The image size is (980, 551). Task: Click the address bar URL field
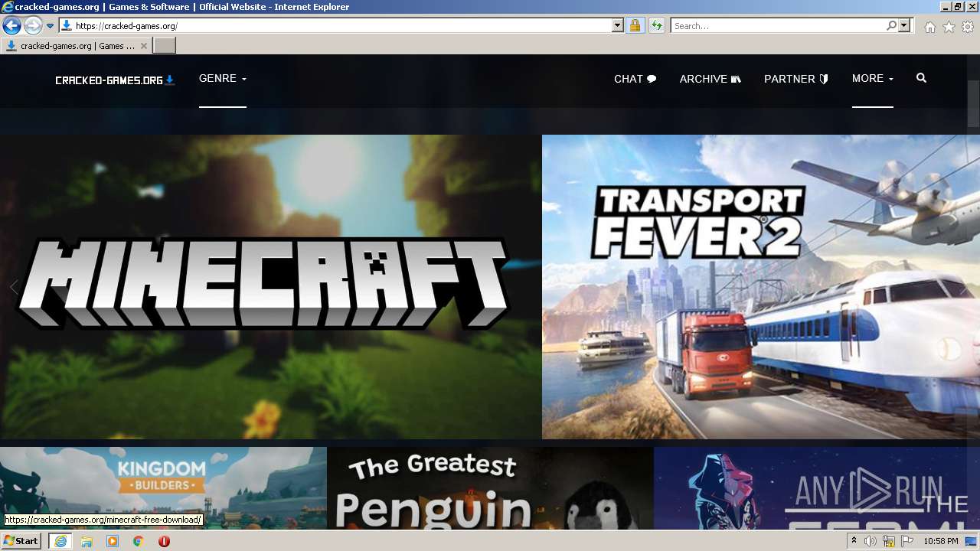point(341,25)
